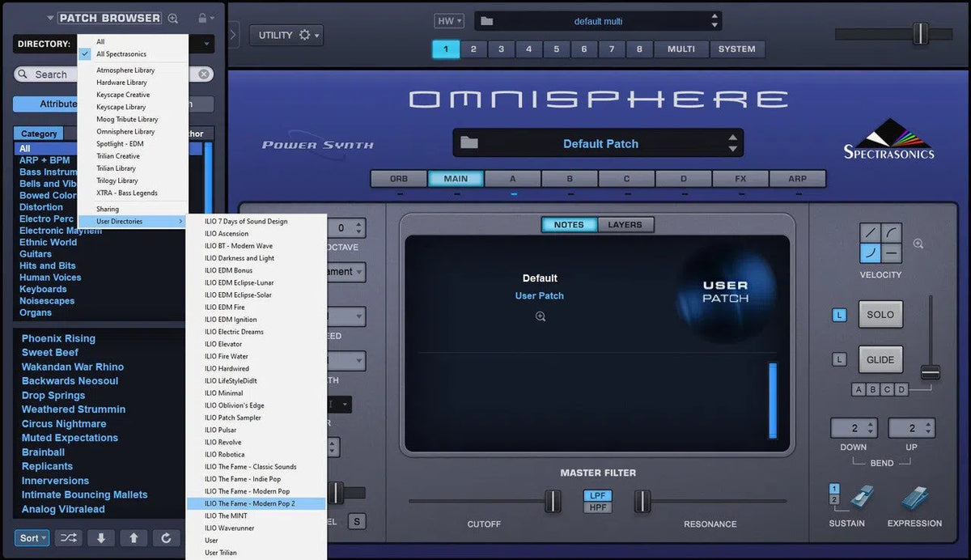This screenshot has height=560, width=971.
Task: Click the master filter Cutoff slider handle
Action: [x=552, y=501]
